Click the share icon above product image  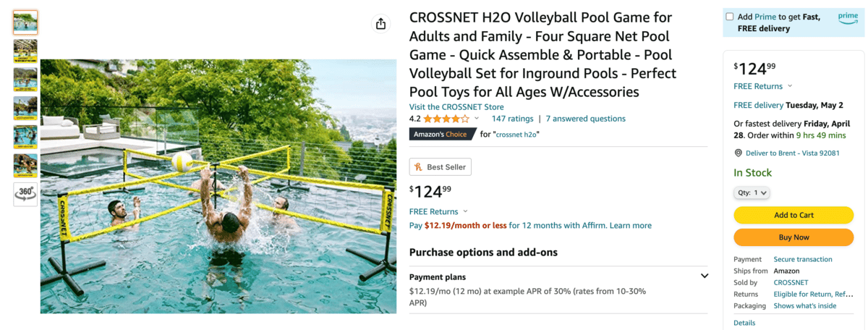380,24
